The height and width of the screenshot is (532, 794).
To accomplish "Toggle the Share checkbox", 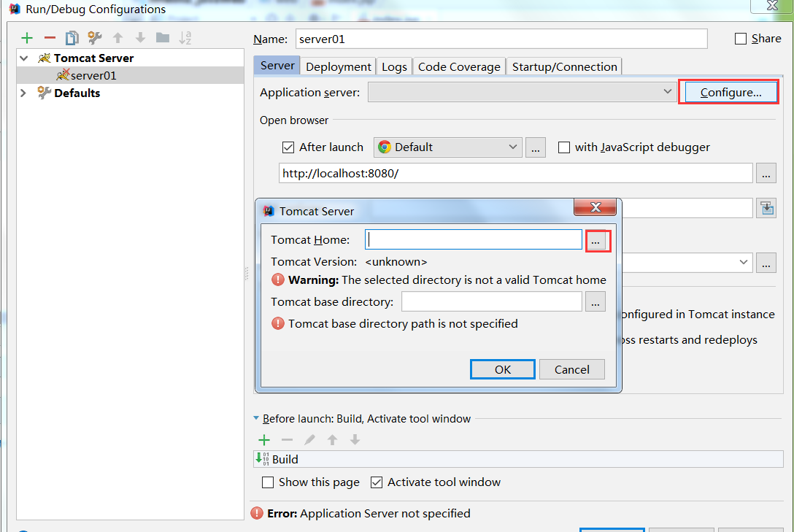I will (740, 39).
